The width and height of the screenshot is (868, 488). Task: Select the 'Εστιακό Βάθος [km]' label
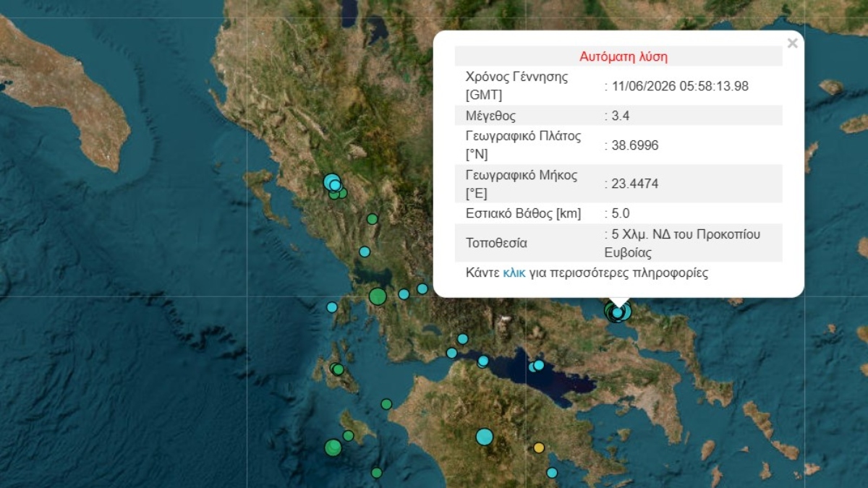coord(524,213)
